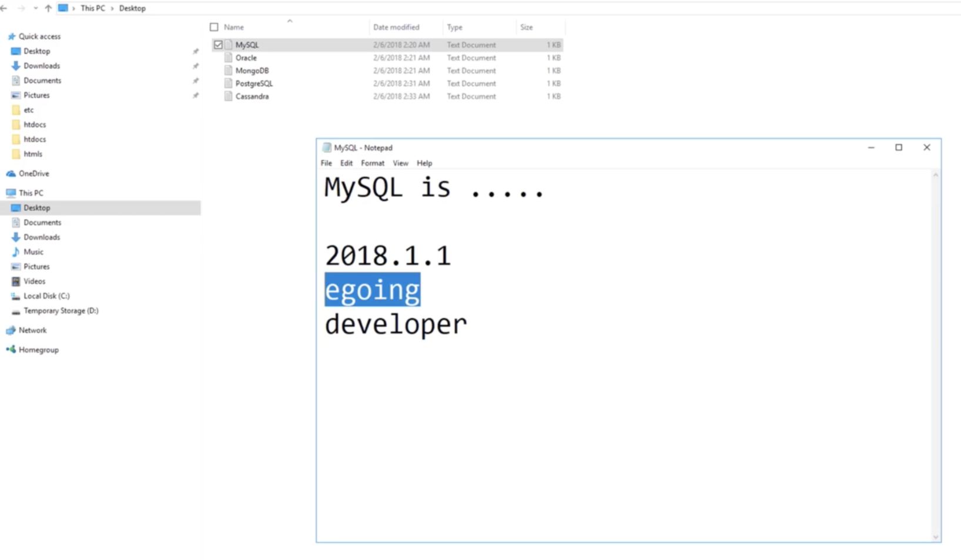Screen dimensions: 961x560
Task: Click the Videos icon in sidebar
Action: coord(16,281)
